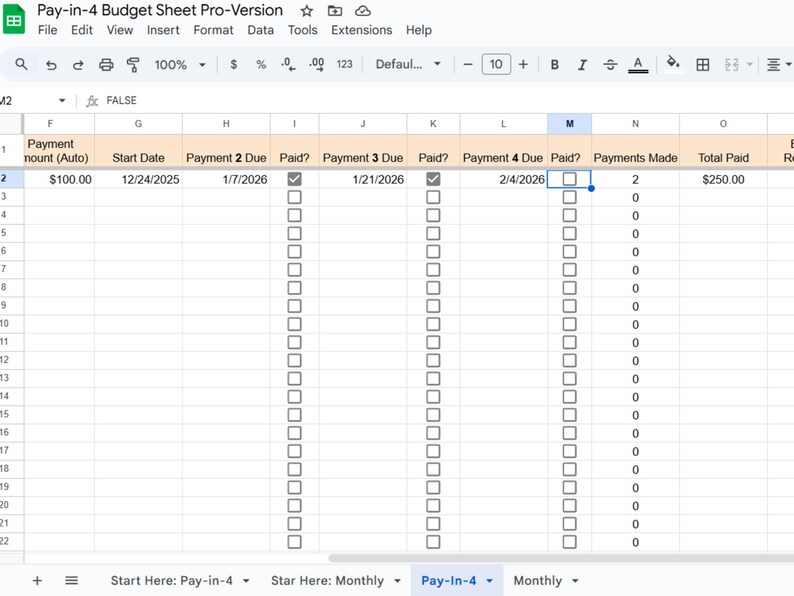This screenshot has width=794, height=596.
Task: Switch to Star Here: Monthly sheet
Action: point(327,581)
